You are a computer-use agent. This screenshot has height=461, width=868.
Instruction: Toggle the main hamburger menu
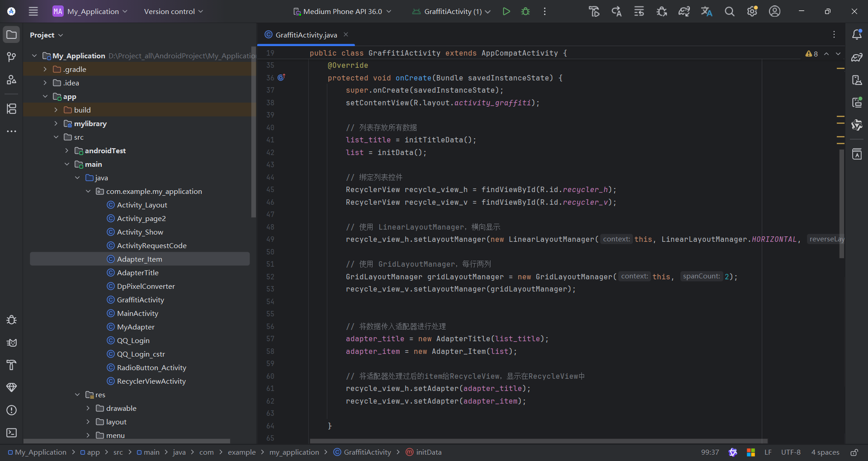pos(33,11)
